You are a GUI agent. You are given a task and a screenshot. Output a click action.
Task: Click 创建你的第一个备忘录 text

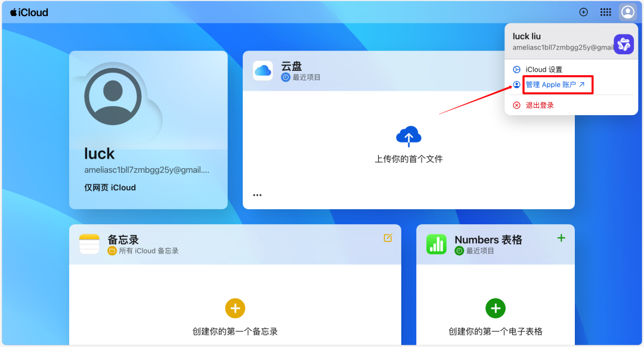(x=236, y=331)
